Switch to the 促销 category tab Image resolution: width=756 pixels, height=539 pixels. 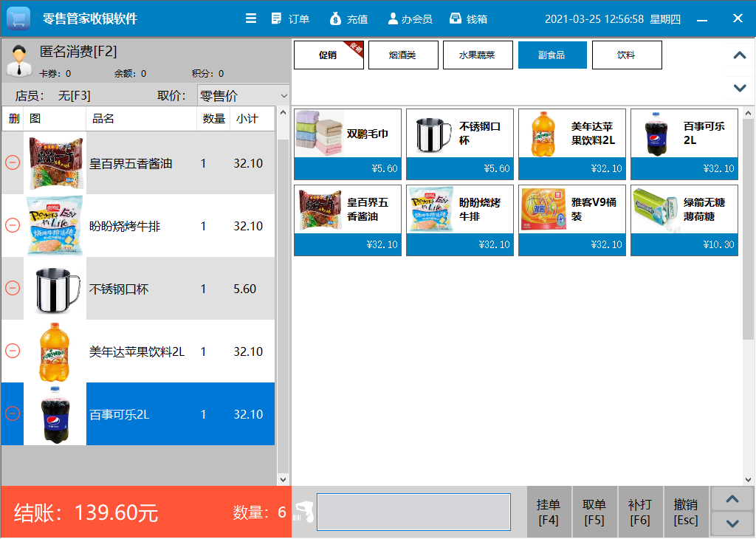[x=329, y=55]
